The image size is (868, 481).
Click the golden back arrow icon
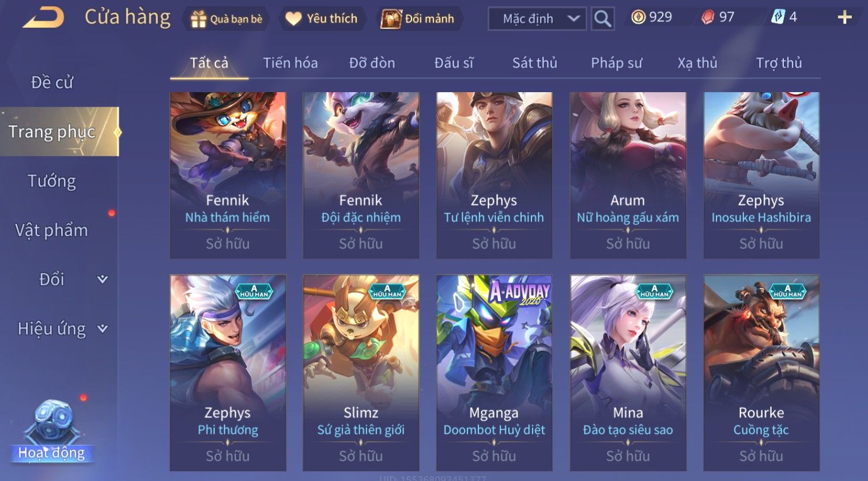point(43,18)
